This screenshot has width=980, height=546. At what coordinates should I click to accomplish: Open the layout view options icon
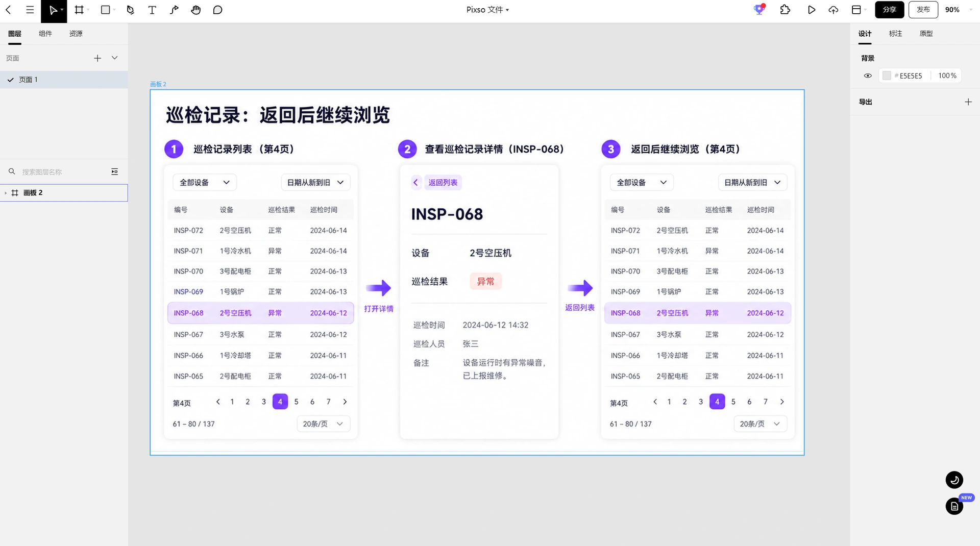click(x=856, y=10)
